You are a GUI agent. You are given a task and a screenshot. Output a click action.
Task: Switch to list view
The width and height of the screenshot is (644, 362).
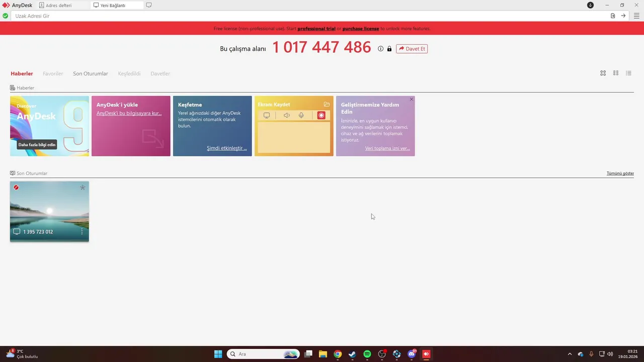pos(628,73)
